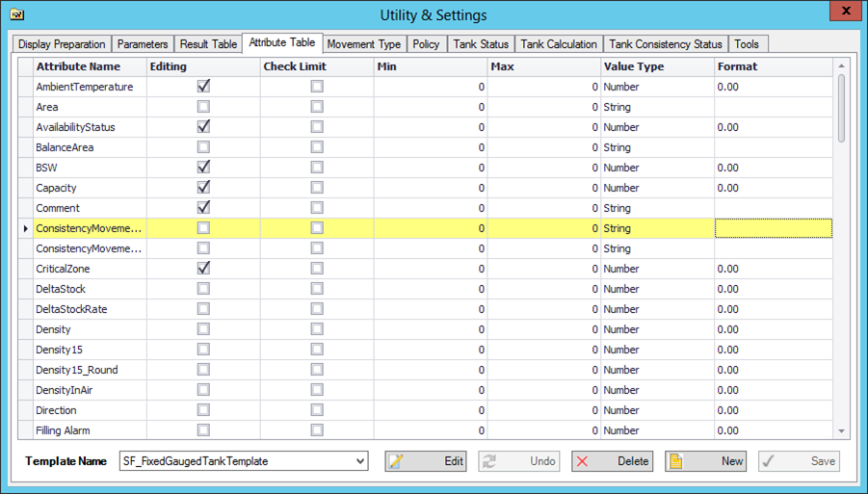Open the Tank Calculation tab
Image resolution: width=868 pixels, height=494 pixels.
559,44
